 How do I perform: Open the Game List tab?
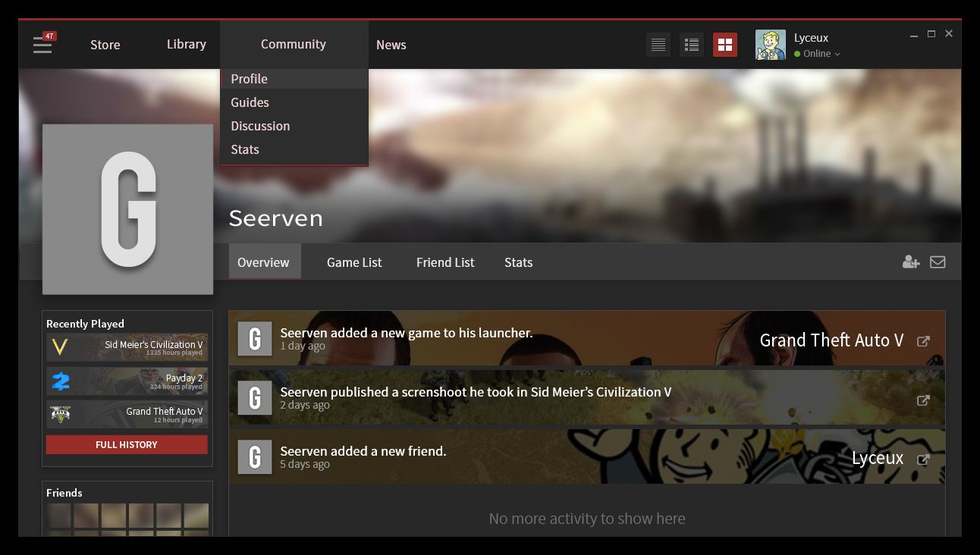click(x=354, y=262)
